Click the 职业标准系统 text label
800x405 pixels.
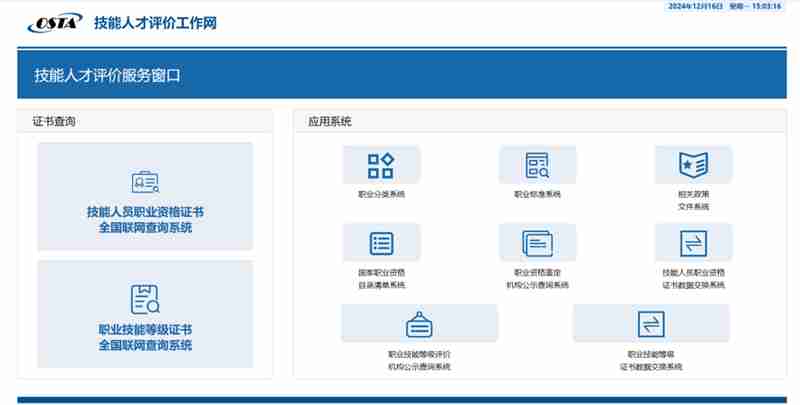coord(537,194)
